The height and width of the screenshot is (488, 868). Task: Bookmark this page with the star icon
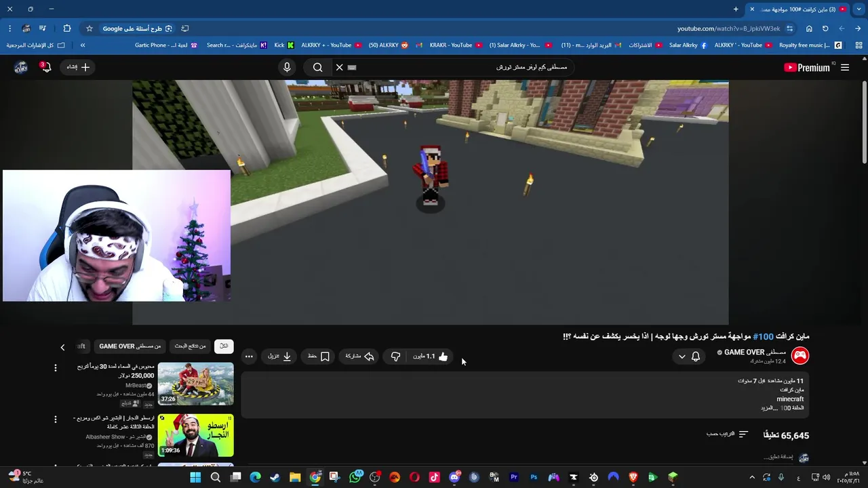89,28
